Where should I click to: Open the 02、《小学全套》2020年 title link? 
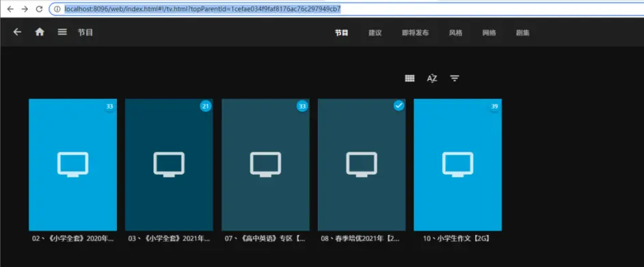pos(72,238)
